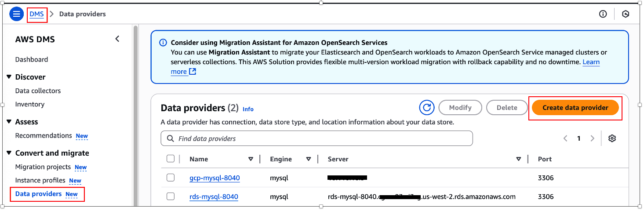Click the Create data provider button

click(x=575, y=108)
